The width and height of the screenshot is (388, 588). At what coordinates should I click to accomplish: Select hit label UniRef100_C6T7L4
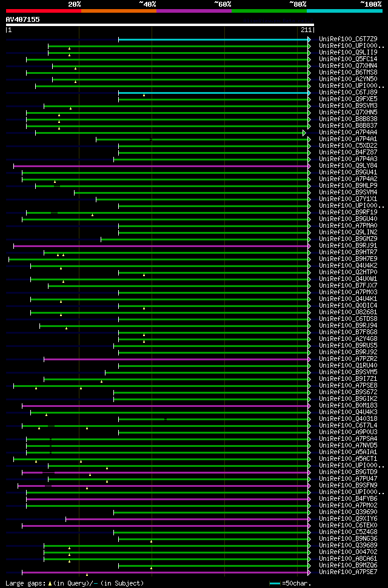click(x=348, y=425)
